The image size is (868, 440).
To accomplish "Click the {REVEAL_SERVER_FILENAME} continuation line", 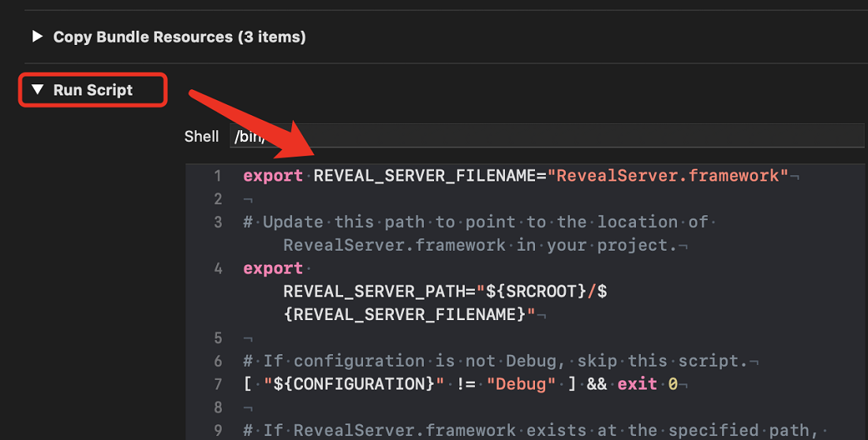I will click(x=409, y=315).
